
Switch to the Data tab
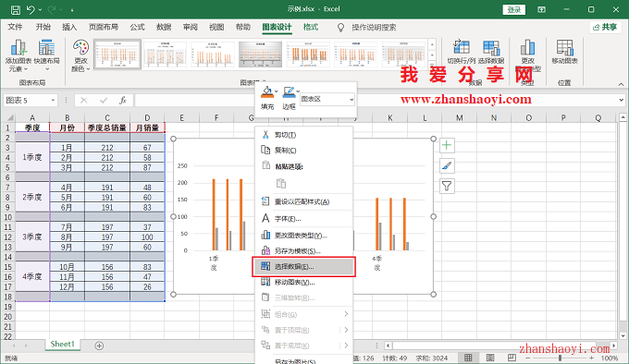164,27
